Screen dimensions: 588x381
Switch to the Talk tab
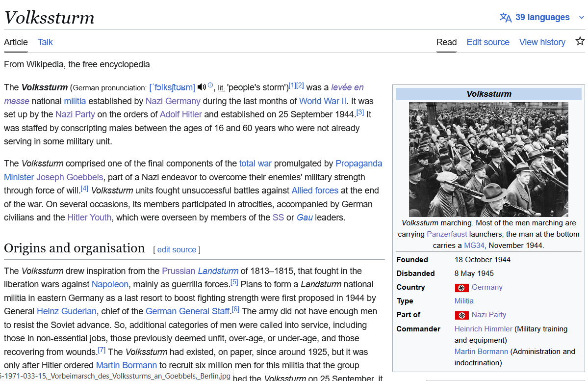[45, 42]
